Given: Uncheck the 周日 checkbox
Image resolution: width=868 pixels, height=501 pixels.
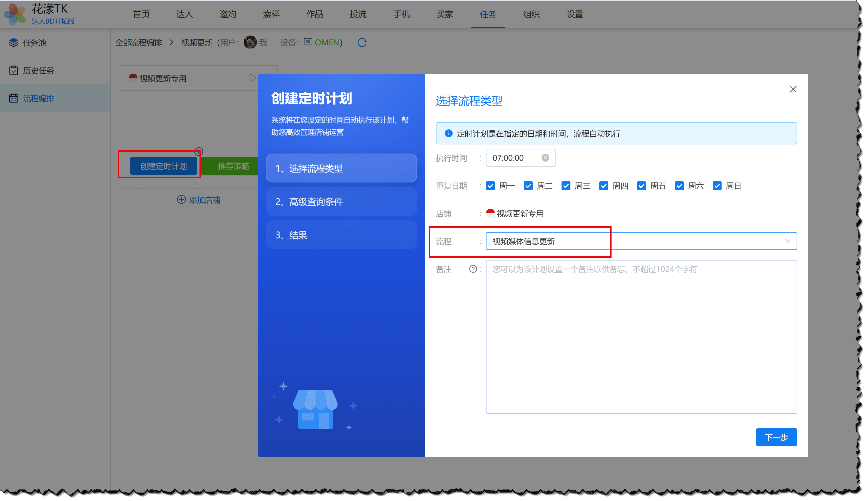Looking at the screenshot, I should 717,186.
